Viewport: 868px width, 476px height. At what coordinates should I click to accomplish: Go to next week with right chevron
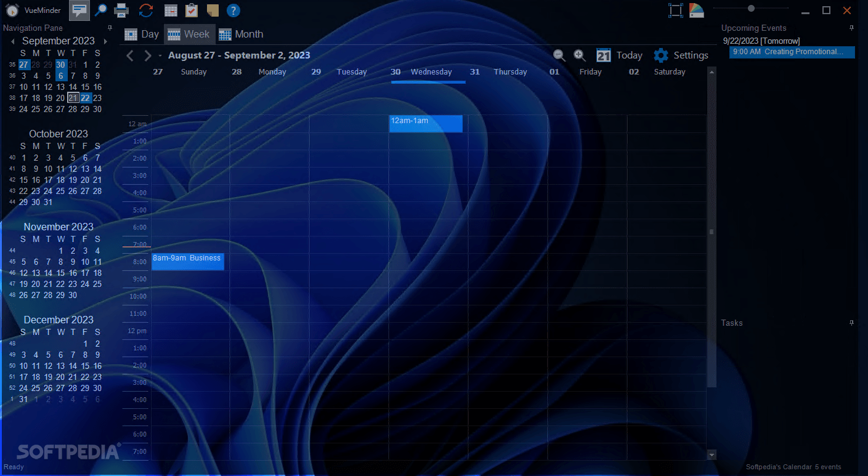(147, 55)
